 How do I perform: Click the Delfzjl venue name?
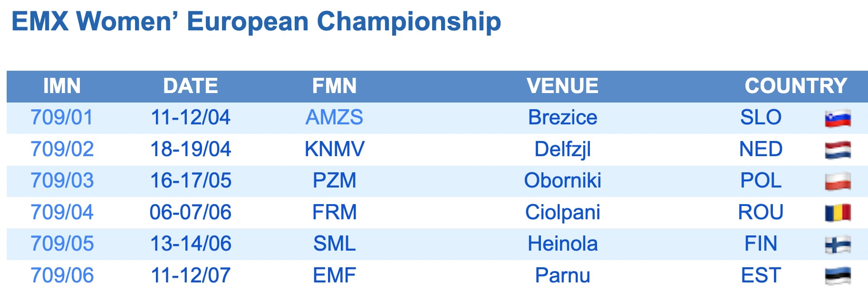click(562, 150)
